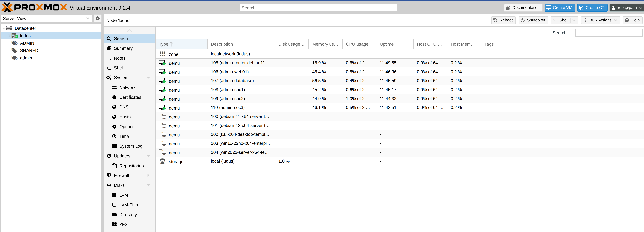Click the running VM icon for 107

coord(162,81)
